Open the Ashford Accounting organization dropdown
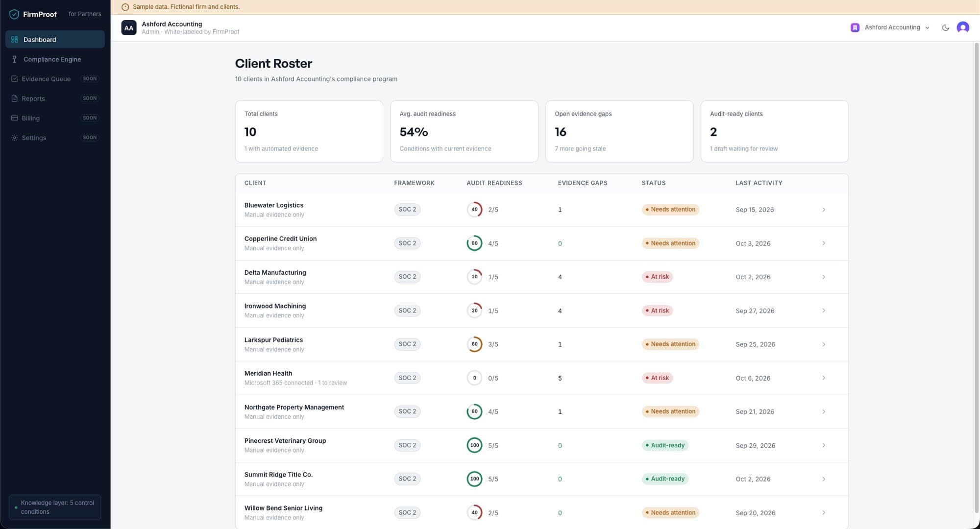 890,27
